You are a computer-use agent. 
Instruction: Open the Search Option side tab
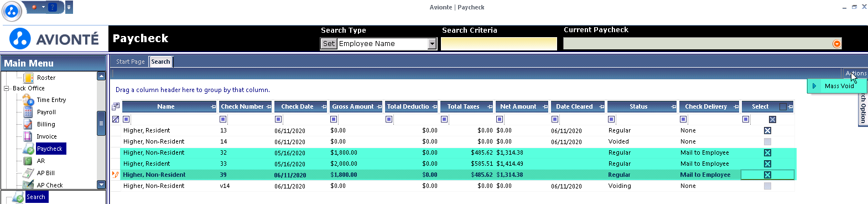[x=862, y=109]
